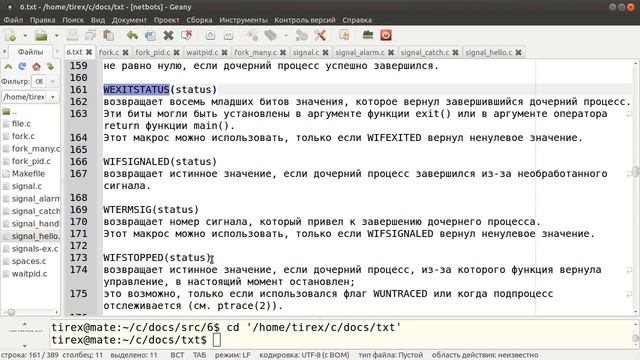
Task: Click the clipboard paste toolbar icon
Action: point(108,36)
